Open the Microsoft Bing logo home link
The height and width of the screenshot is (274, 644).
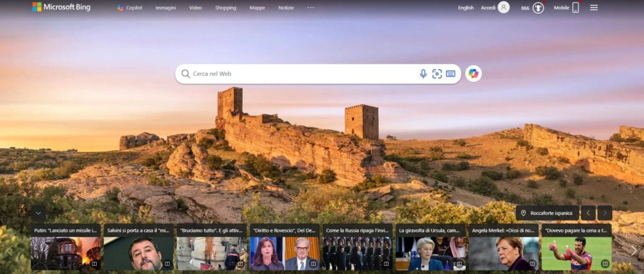pos(61,7)
